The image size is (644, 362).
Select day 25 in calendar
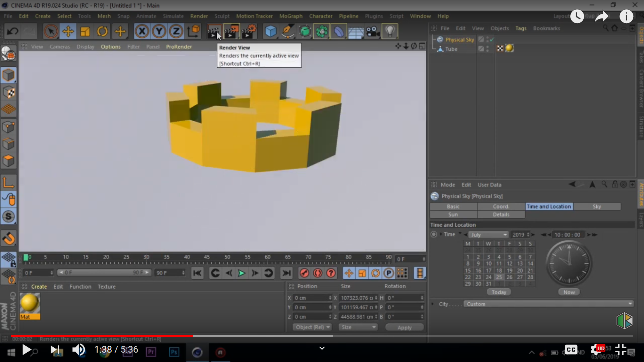pyautogui.click(x=499, y=277)
